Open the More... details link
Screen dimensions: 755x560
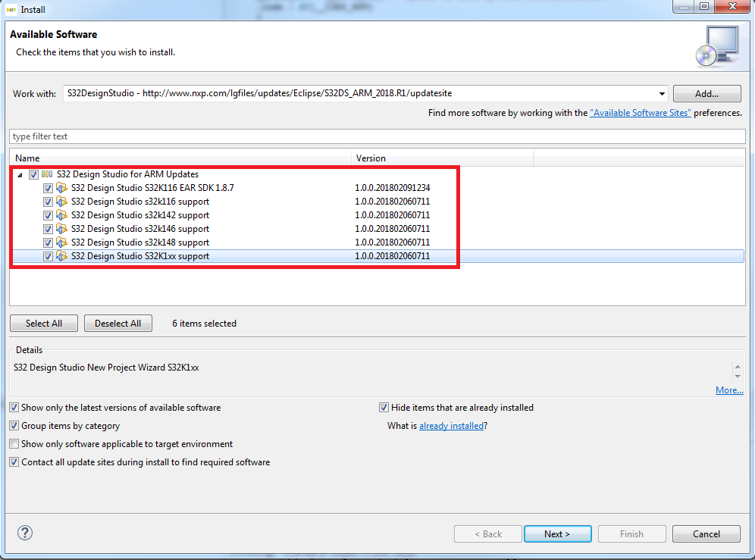(x=729, y=390)
